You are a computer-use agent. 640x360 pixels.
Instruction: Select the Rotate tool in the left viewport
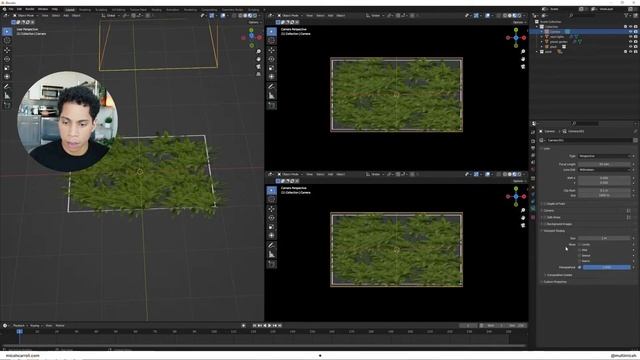click(7, 59)
